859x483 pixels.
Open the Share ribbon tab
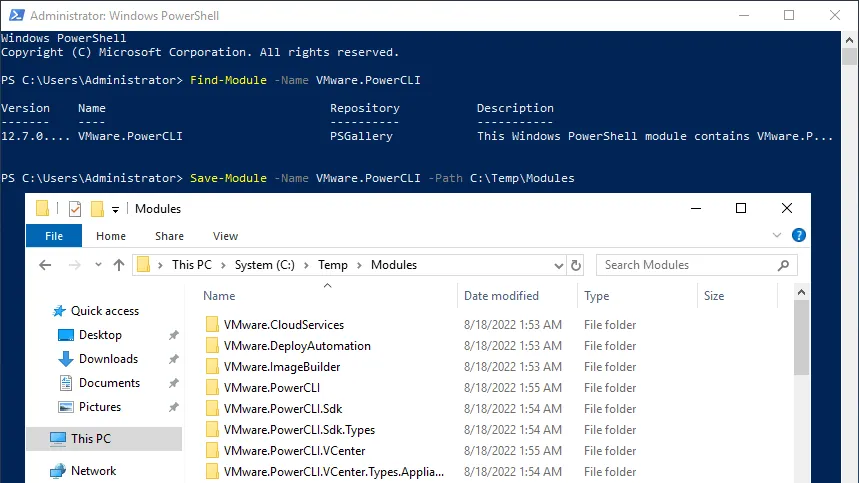[x=169, y=236]
